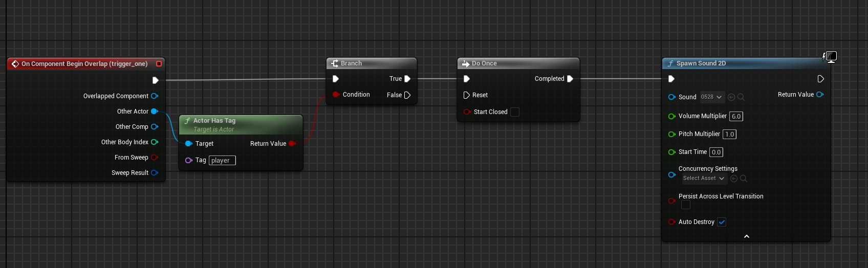Use selected asset for Concurrency Settings
Screen dimensions: 868x268
734,178
